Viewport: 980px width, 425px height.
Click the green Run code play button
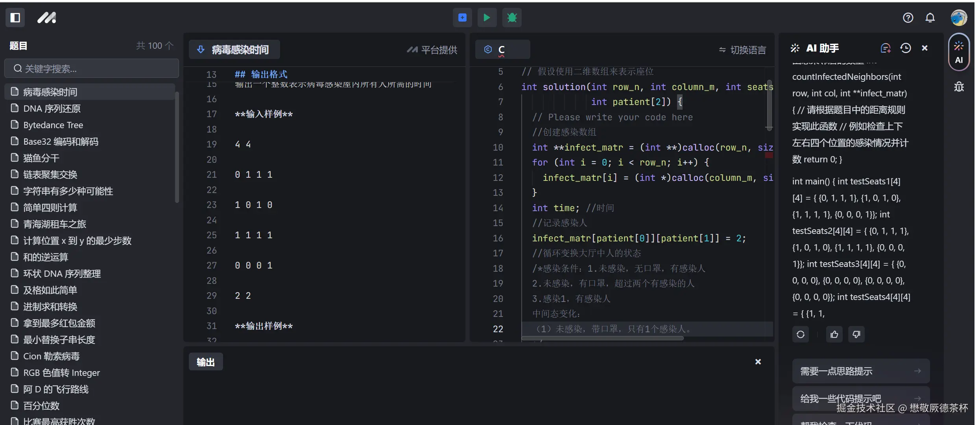487,18
